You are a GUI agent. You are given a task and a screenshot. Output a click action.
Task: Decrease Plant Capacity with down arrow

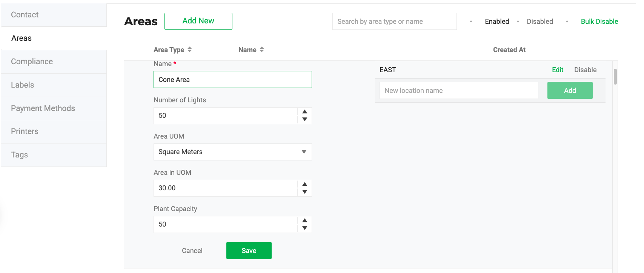point(304,228)
